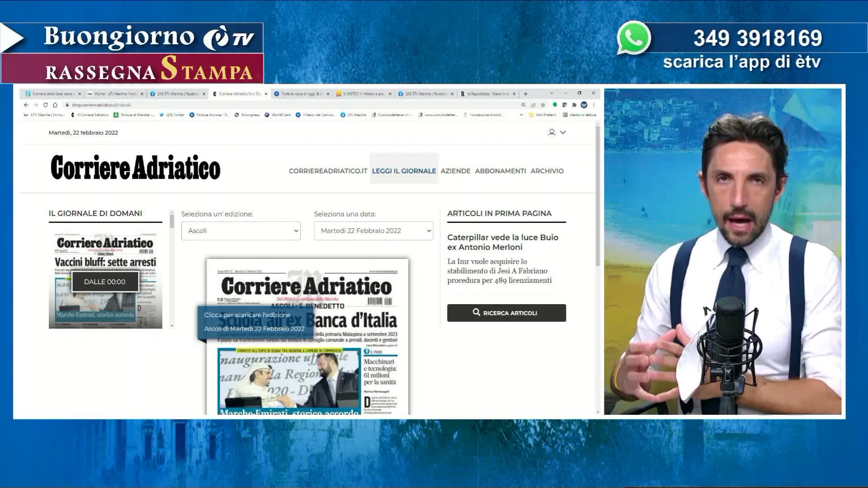868x488 pixels.
Task: Click the browser home icon
Action: click(x=55, y=105)
